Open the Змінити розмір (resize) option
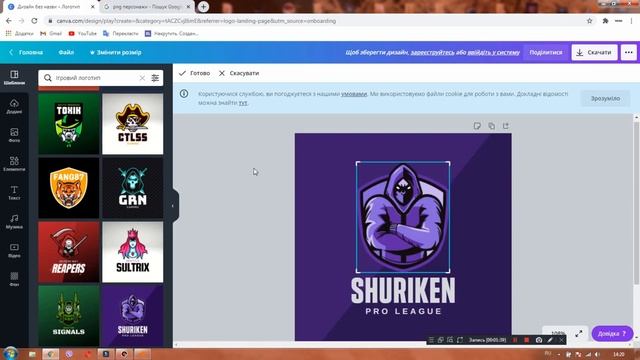 pos(116,52)
